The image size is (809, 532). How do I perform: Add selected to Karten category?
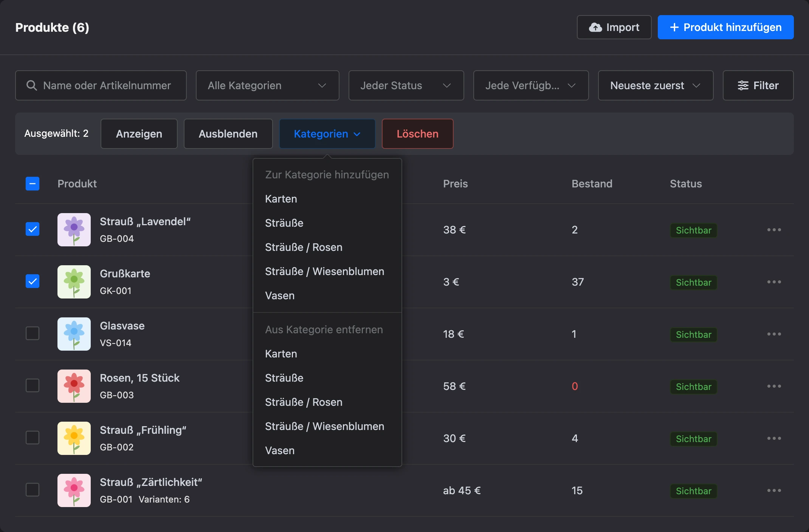click(x=327, y=199)
